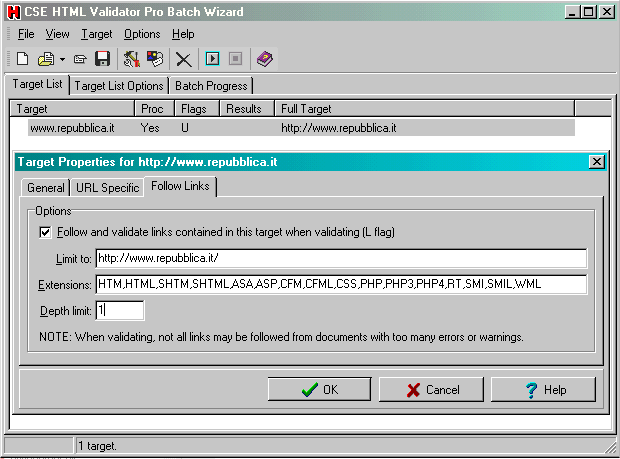620x459 pixels.
Task: Uncheck Follow and validate links checkbox
Action: pyautogui.click(x=45, y=232)
